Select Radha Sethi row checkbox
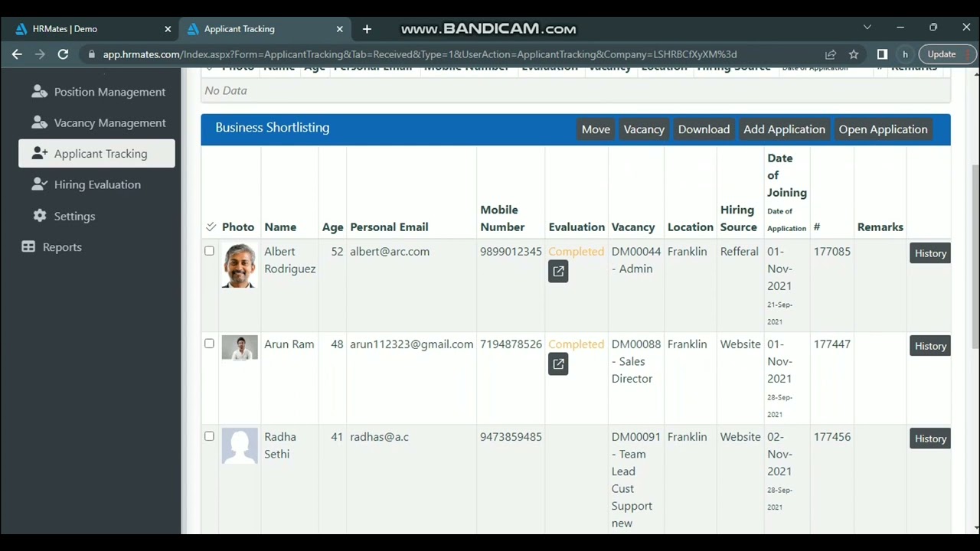Viewport: 980px width, 551px height. [209, 436]
